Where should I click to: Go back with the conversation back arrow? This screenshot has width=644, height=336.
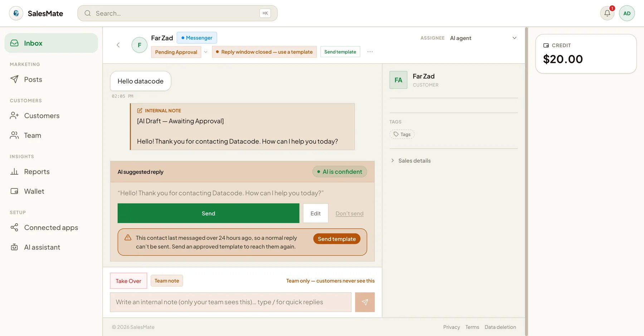(x=118, y=45)
